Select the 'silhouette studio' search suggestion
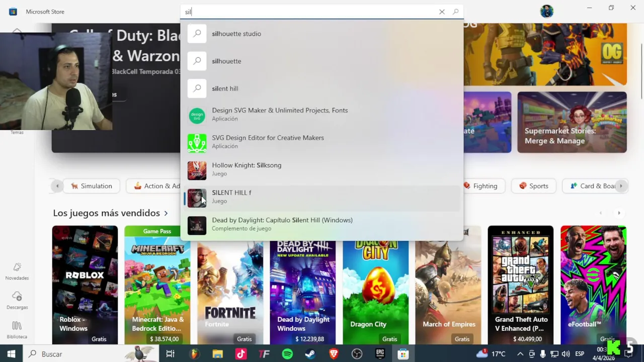The width and height of the screenshot is (644, 362). click(322, 34)
